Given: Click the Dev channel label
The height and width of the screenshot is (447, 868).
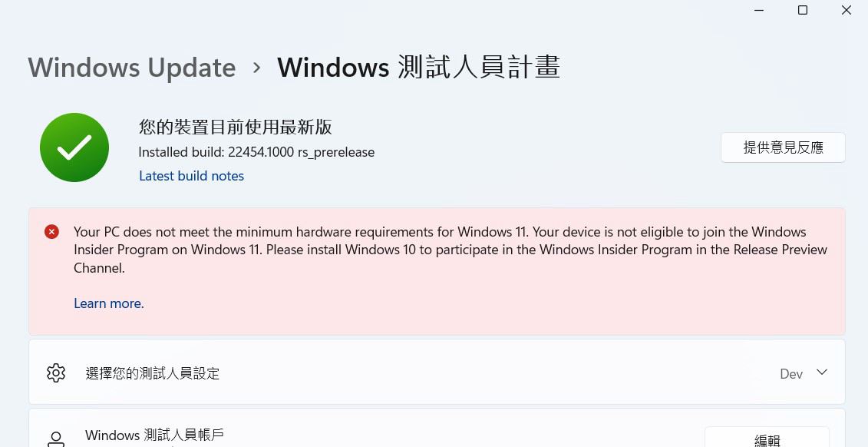Looking at the screenshot, I should coord(791,374).
